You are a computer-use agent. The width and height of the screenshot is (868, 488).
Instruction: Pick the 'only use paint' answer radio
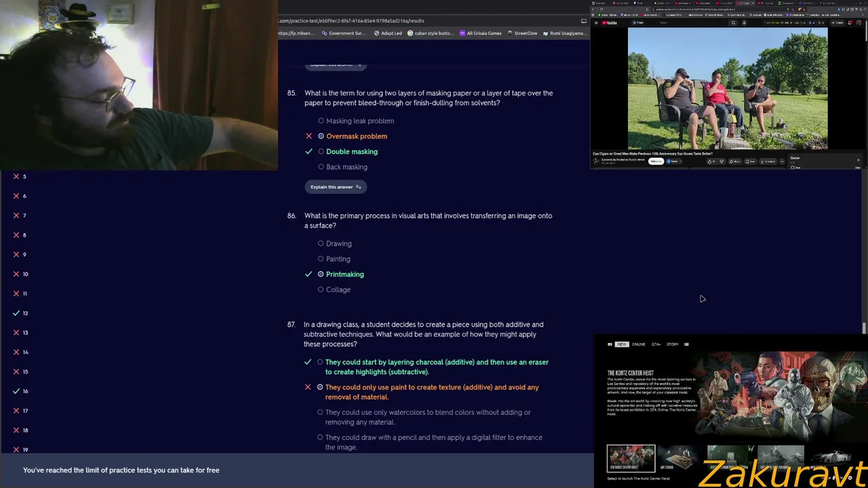[x=320, y=387]
